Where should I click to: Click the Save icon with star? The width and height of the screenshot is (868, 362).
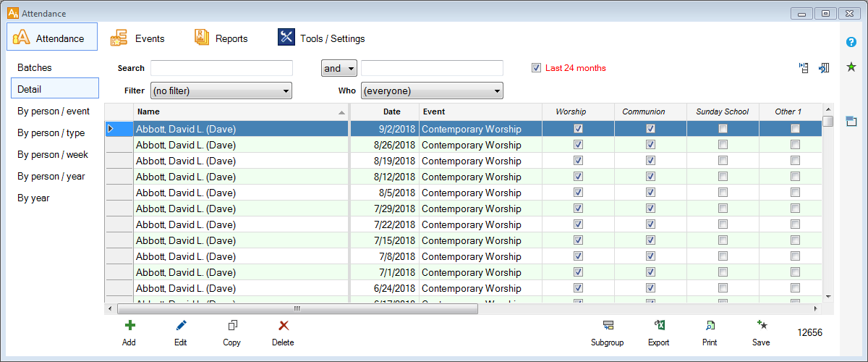761,326
